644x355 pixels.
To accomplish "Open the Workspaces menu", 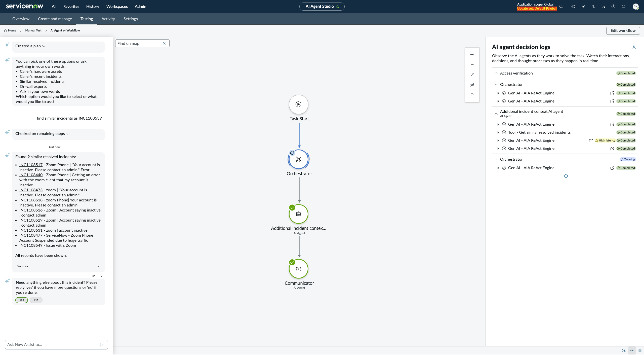I will pyautogui.click(x=117, y=7).
